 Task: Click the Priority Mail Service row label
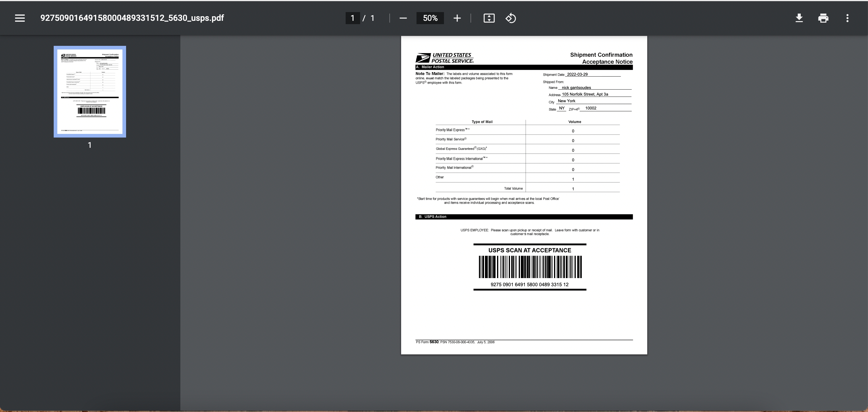click(451, 139)
